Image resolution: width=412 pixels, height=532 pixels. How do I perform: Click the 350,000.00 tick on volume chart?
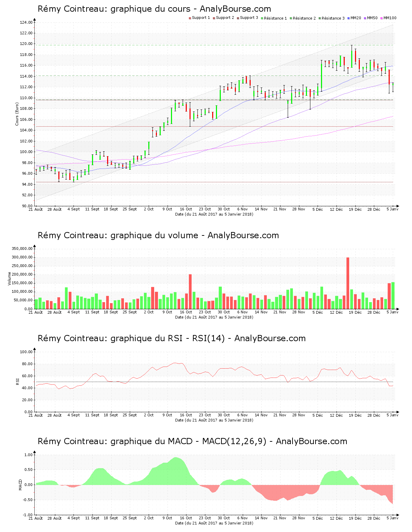[22, 248]
